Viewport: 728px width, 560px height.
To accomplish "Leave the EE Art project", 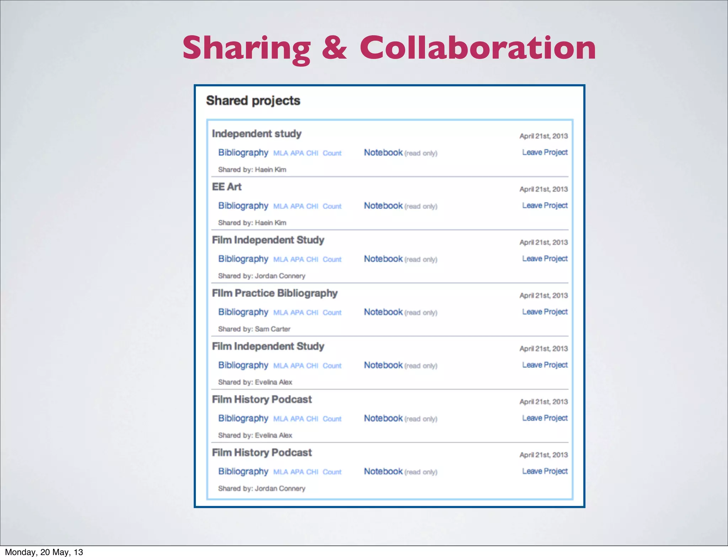I will 545,205.
